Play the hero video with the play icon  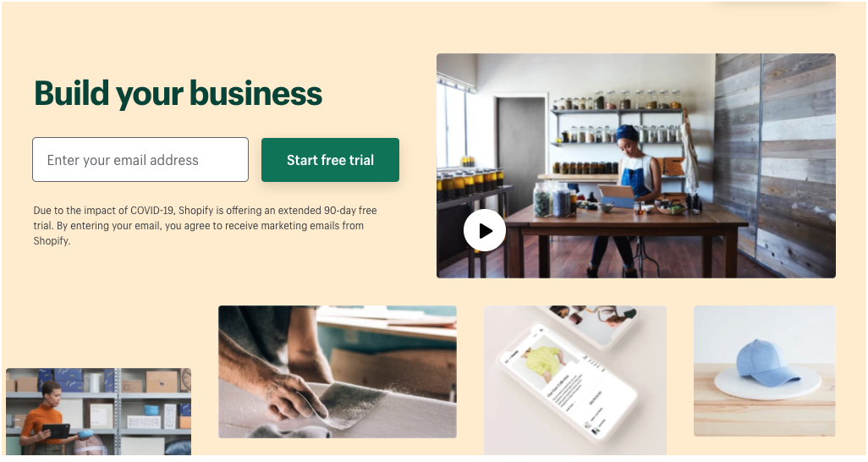(x=485, y=230)
